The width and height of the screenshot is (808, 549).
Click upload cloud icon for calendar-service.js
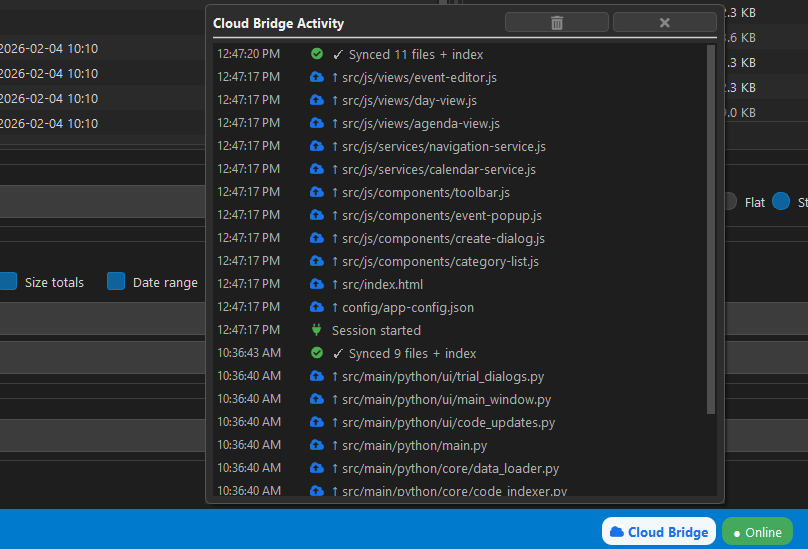coord(317,169)
